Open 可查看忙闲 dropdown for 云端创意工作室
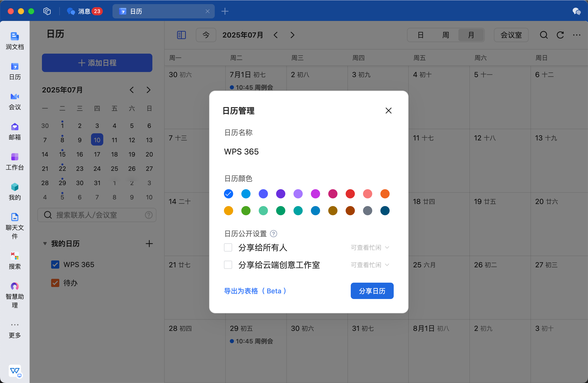The height and width of the screenshot is (383, 588). tap(370, 265)
